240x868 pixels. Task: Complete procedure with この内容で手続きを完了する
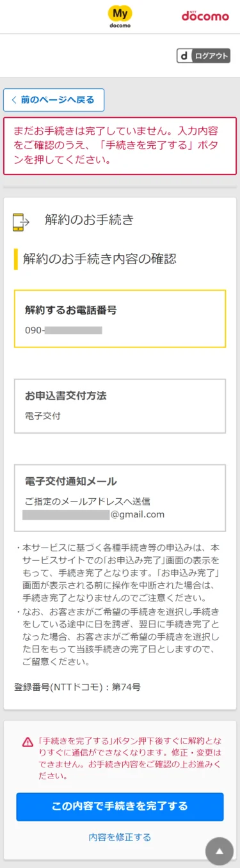coord(120,807)
